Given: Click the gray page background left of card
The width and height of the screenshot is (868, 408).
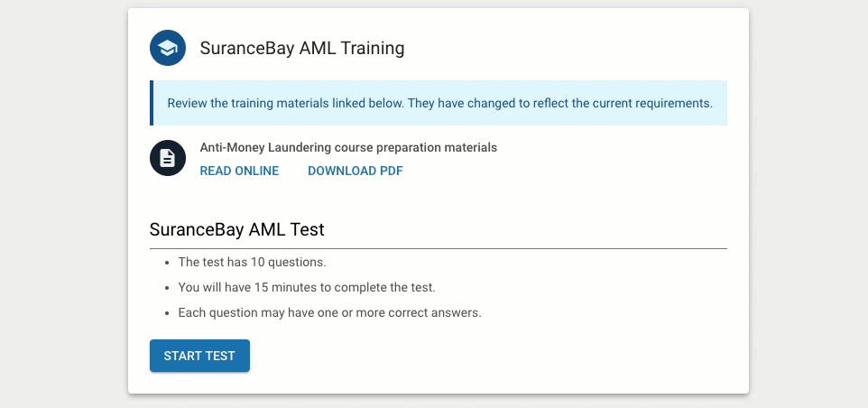Looking at the screenshot, I should point(64,204).
